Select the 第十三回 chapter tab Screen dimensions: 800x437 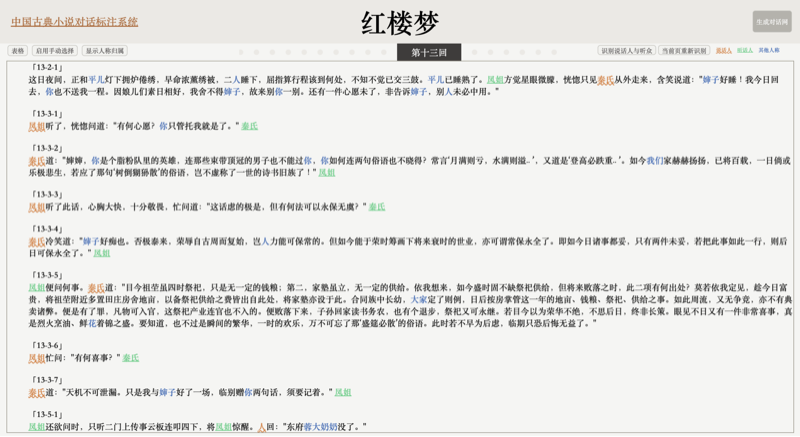[429, 52]
